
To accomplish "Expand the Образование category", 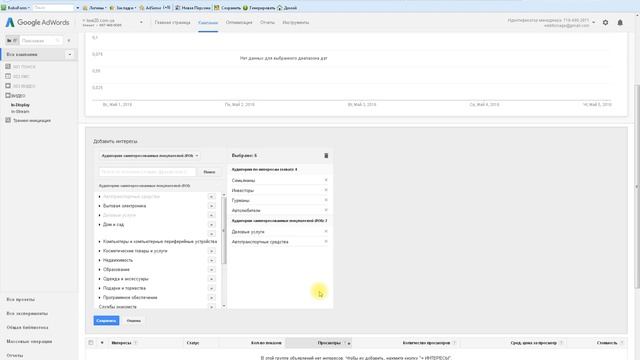I will click(99, 270).
